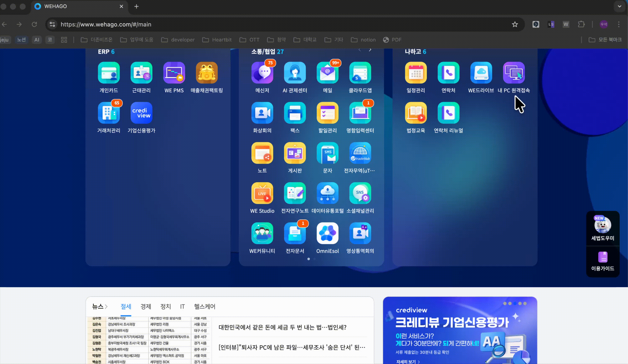Click the 이용가이드 user guide button
628x364 pixels.
603,262
